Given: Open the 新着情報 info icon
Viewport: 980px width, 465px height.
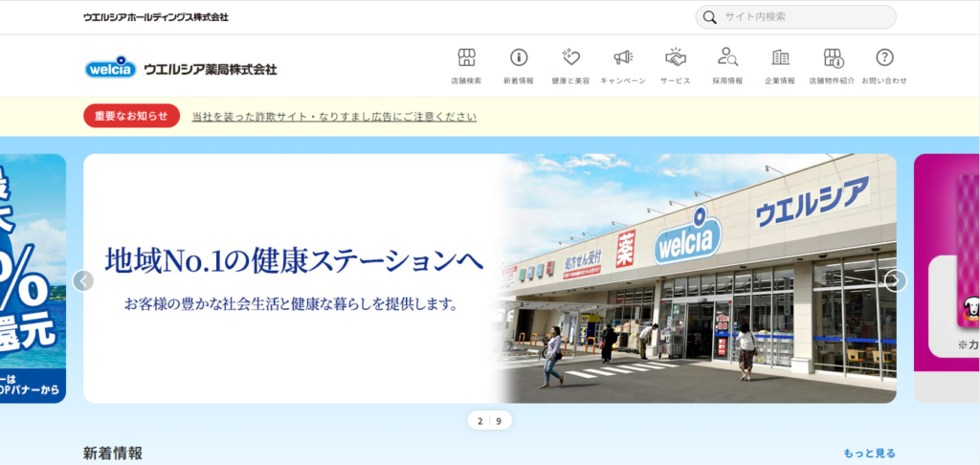Looking at the screenshot, I should (x=519, y=57).
